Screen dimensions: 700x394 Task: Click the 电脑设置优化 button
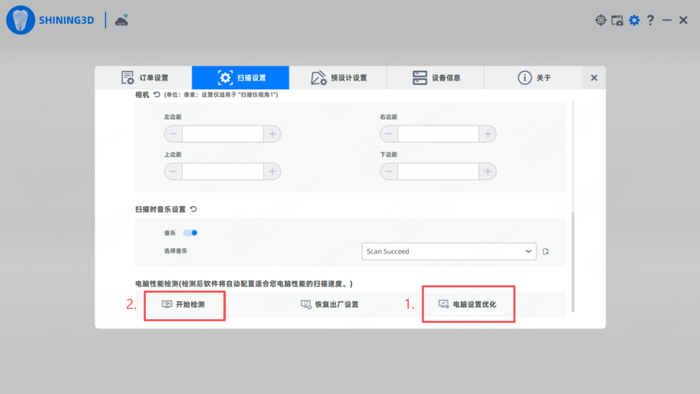click(x=467, y=304)
